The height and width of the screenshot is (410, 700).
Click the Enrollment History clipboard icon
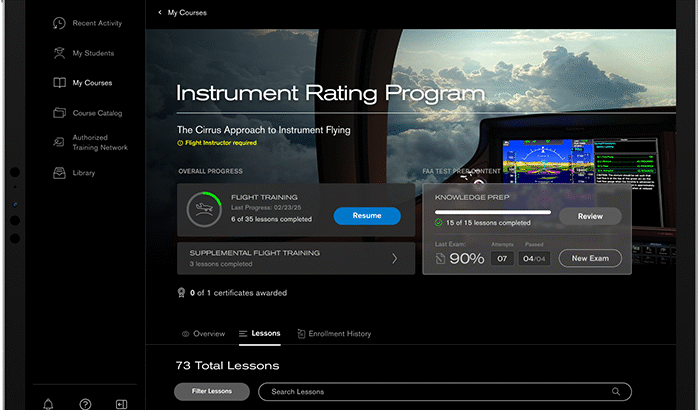301,334
